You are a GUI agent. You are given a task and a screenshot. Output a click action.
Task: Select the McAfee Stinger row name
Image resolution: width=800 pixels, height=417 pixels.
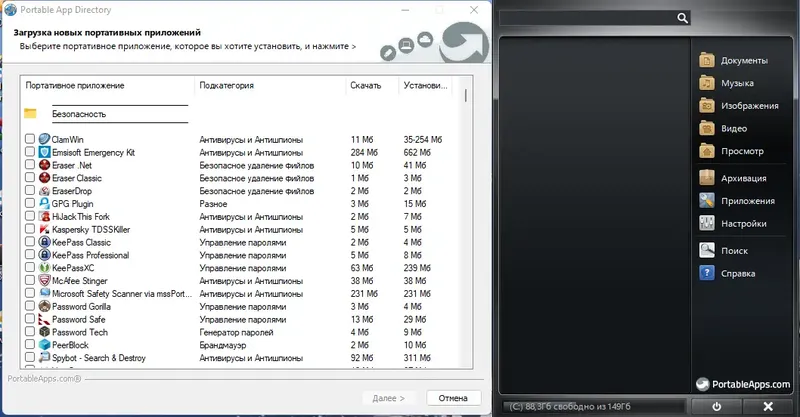coord(80,281)
